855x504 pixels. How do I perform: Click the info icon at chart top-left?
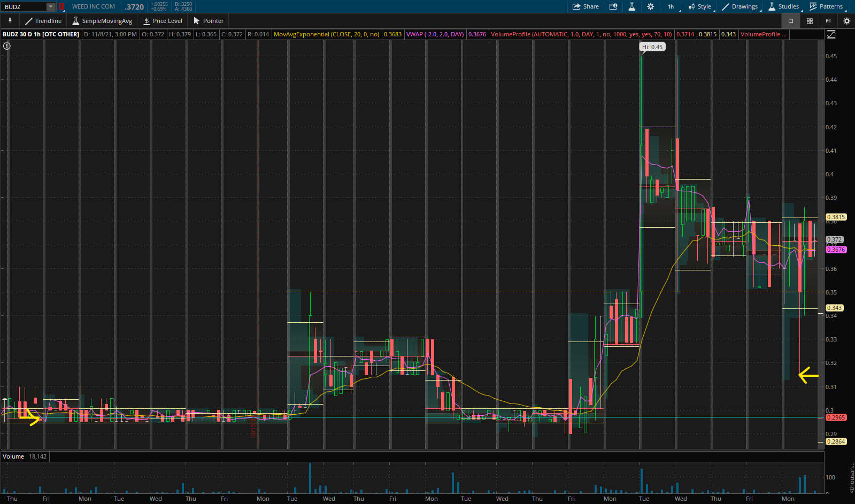tap(6, 46)
